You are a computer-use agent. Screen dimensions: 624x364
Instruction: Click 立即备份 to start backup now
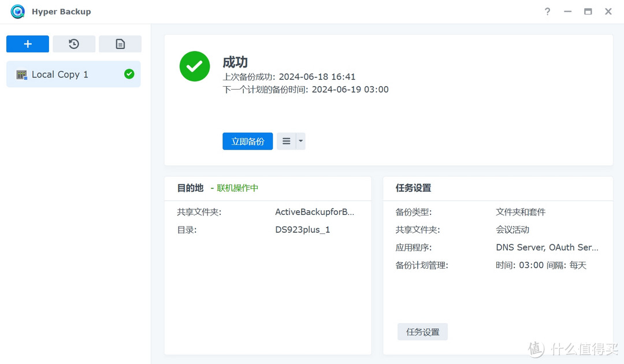click(247, 141)
